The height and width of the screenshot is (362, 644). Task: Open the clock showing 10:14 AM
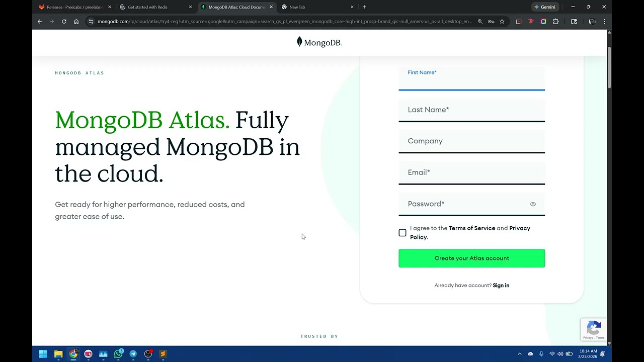tap(588, 354)
